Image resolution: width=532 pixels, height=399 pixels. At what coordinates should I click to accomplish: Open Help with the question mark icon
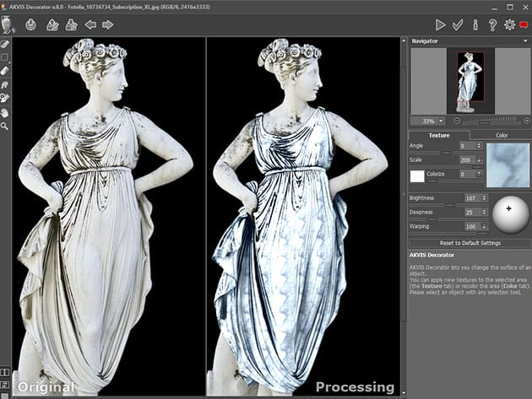click(491, 24)
